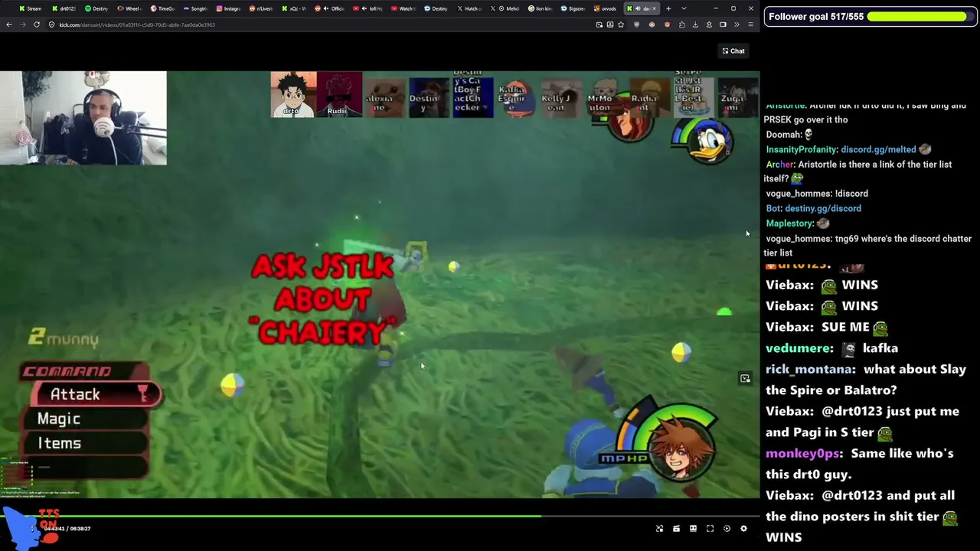Select the Instagram browser tab
The image size is (980, 551).
(228, 8)
